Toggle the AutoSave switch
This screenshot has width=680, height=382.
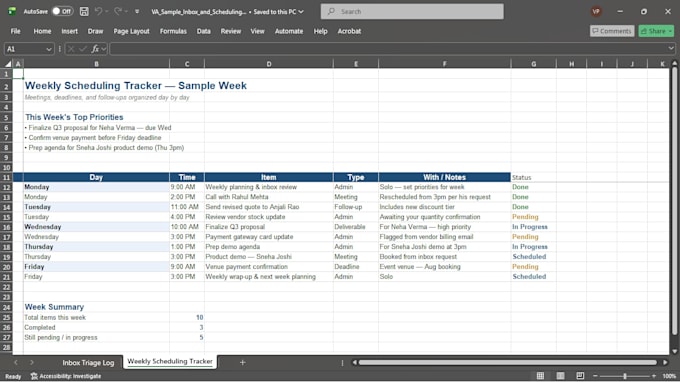(x=62, y=11)
